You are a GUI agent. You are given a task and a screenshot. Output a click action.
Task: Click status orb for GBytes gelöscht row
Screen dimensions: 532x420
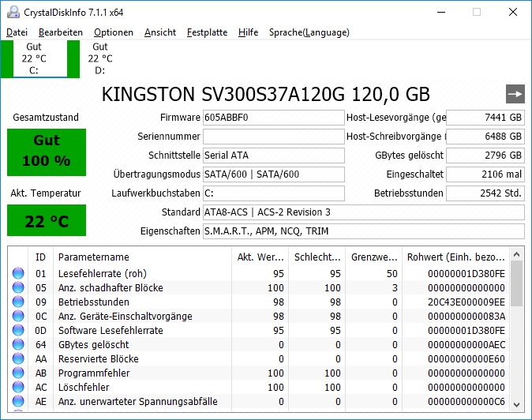click(x=18, y=345)
